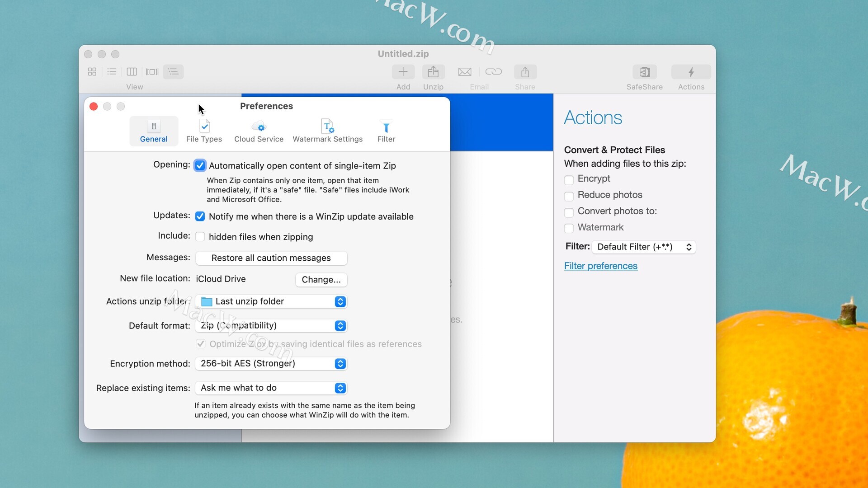Viewport: 868px width, 488px height.
Task: Open Watermark Settings preferences icon
Action: [327, 127]
